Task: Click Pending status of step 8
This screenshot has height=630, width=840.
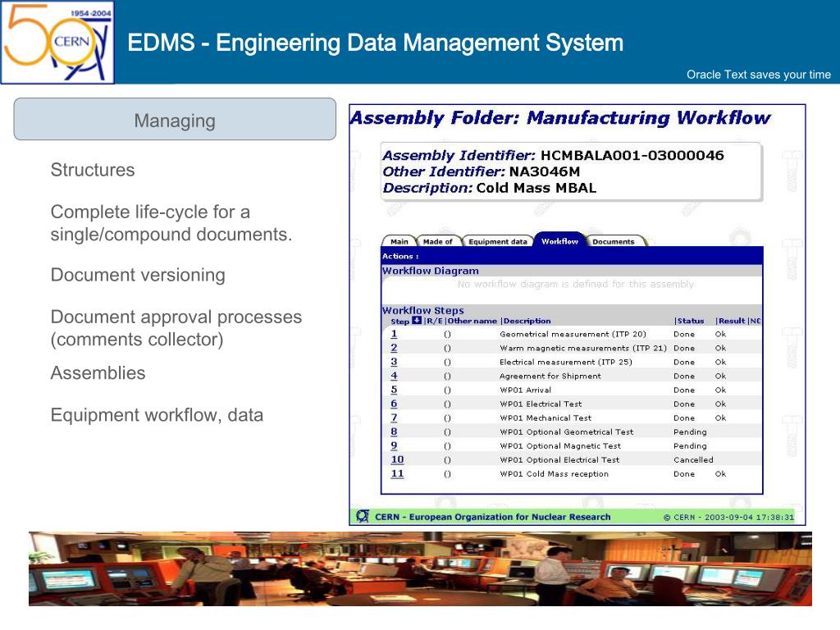Action: (690, 431)
